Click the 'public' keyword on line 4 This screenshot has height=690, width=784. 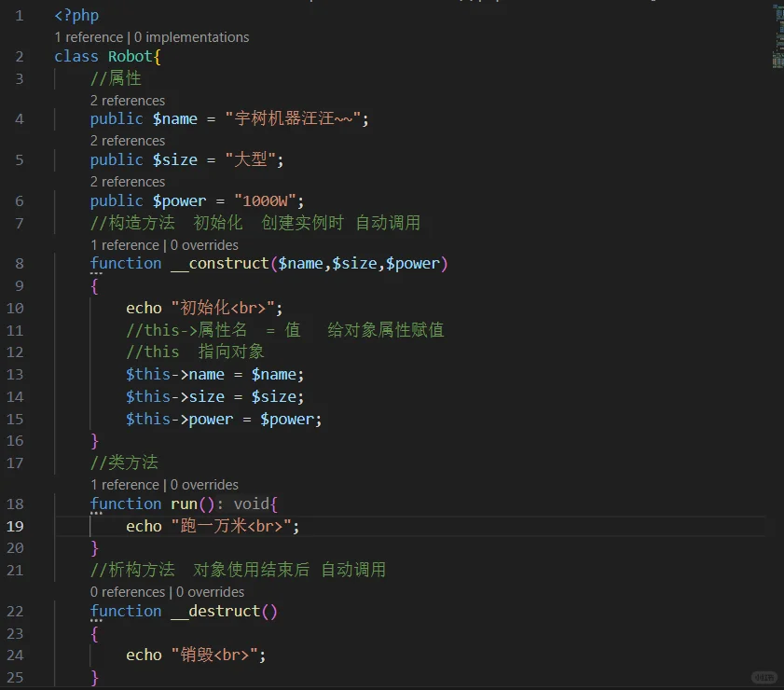click(x=117, y=119)
